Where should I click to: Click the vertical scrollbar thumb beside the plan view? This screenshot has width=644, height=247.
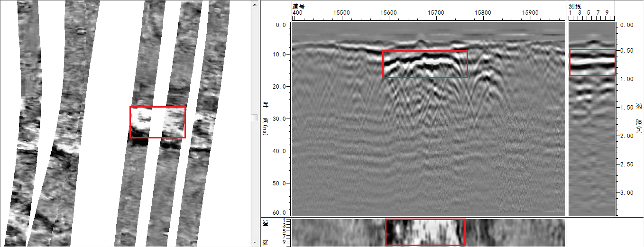pos(255,118)
